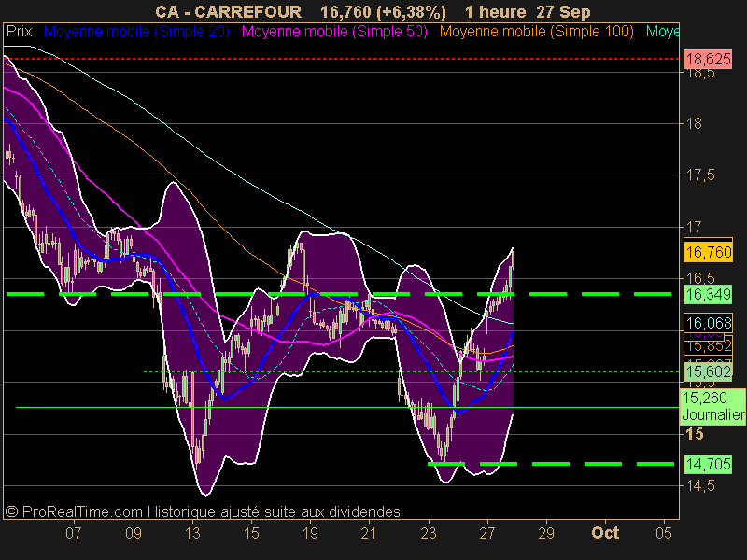Image resolution: width=747 pixels, height=560 pixels.
Task: Click the '29' date on time axis
Action: point(546,532)
